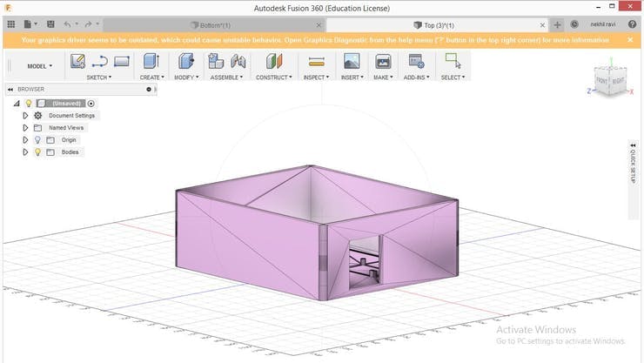The height and width of the screenshot is (363, 644).
Task: Select the Origin folder label
Action: pos(69,140)
